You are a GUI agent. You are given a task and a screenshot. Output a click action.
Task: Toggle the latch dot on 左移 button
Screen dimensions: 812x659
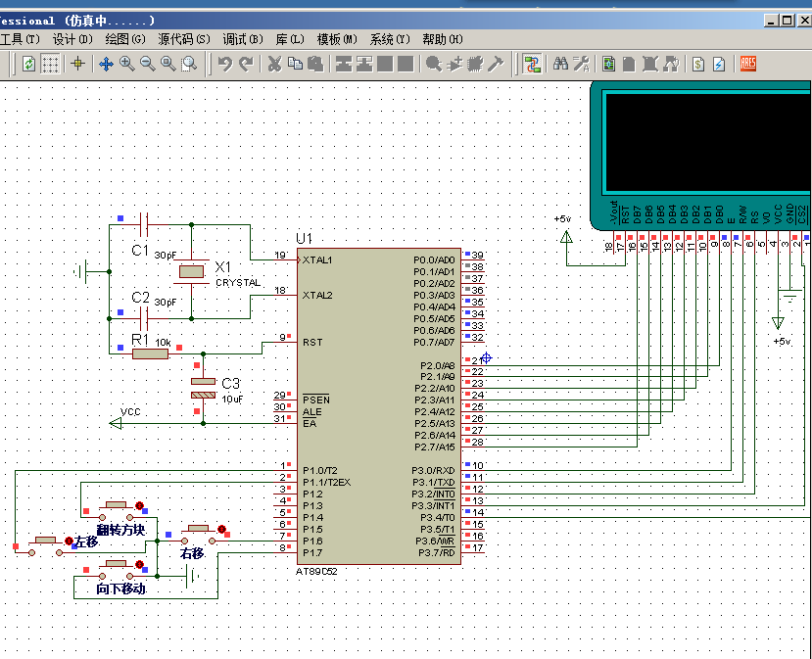[69, 541]
